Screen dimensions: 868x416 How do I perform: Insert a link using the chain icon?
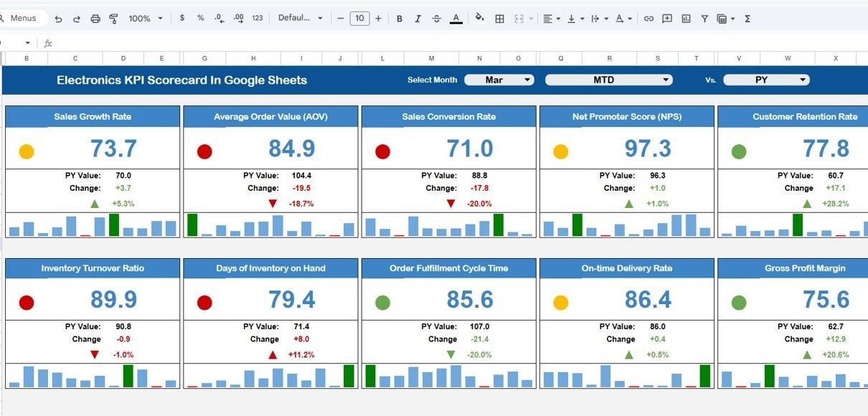pyautogui.click(x=648, y=19)
